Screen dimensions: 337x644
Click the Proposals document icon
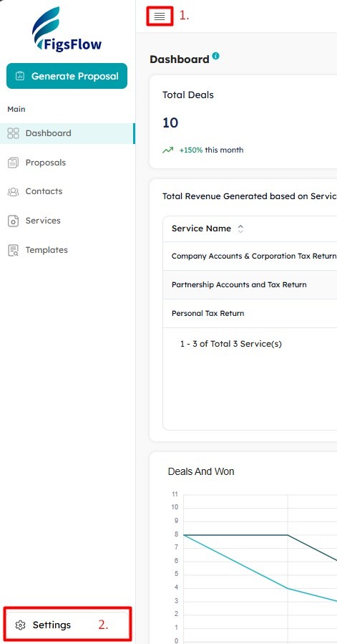14,163
